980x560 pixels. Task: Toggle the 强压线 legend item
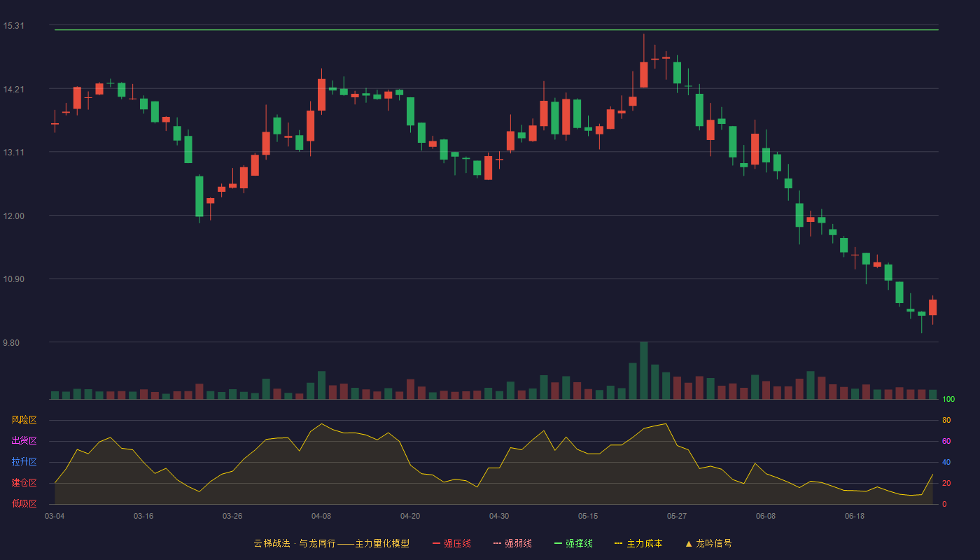point(451,543)
